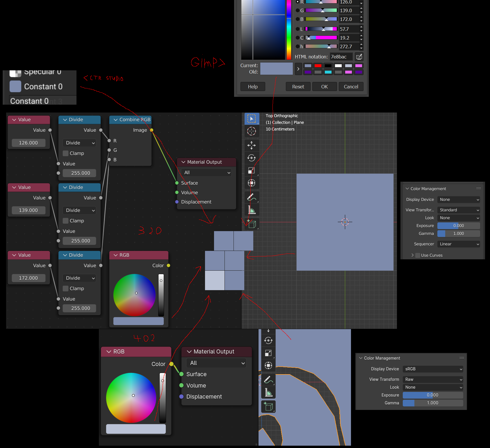Open Display Device dropdown set to sRGB
Screen dimensions: 490x448
click(433, 369)
